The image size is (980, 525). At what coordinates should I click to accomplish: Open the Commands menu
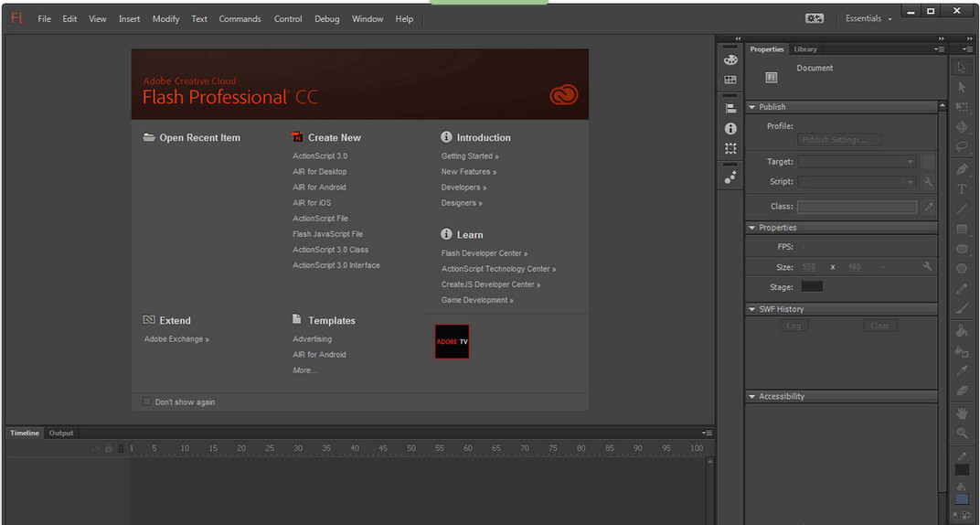tap(240, 18)
